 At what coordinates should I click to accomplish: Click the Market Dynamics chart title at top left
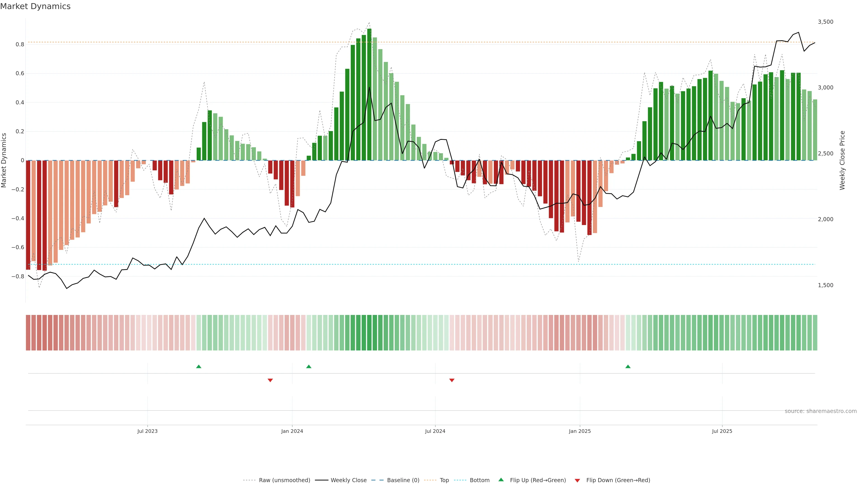coord(35,6)
